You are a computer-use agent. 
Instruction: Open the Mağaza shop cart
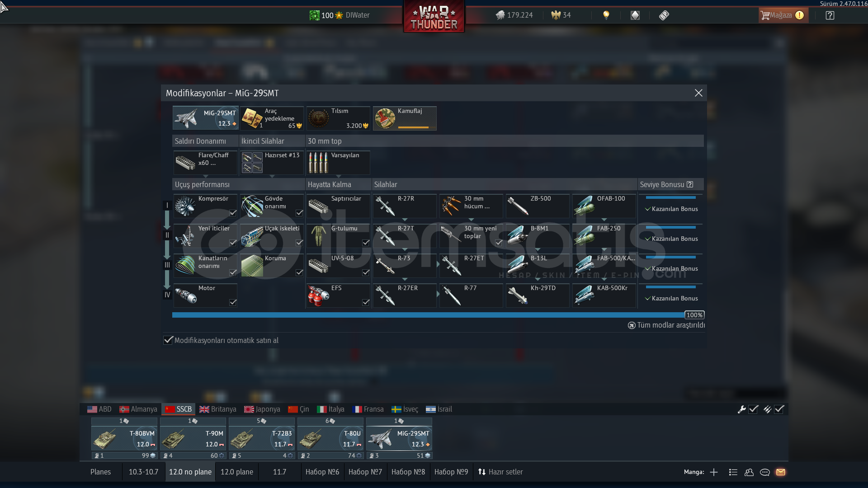click(x=783, y=15)
